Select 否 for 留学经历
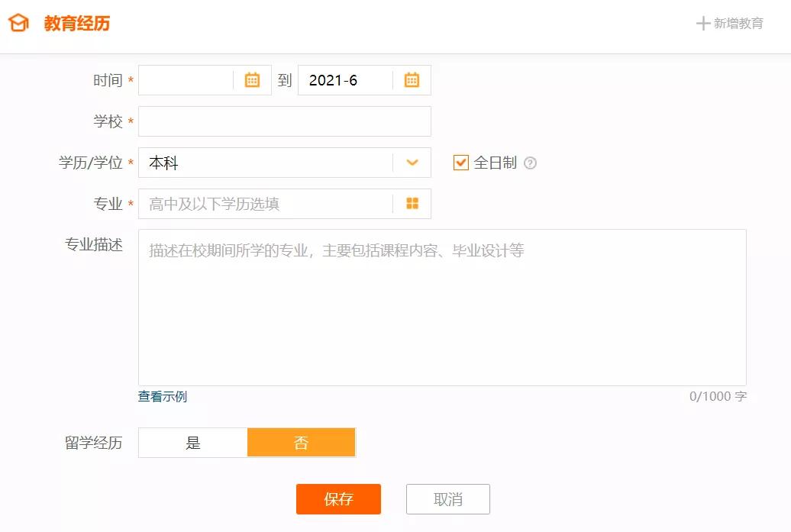The image size is (791, 532). [x=301, y=442]
